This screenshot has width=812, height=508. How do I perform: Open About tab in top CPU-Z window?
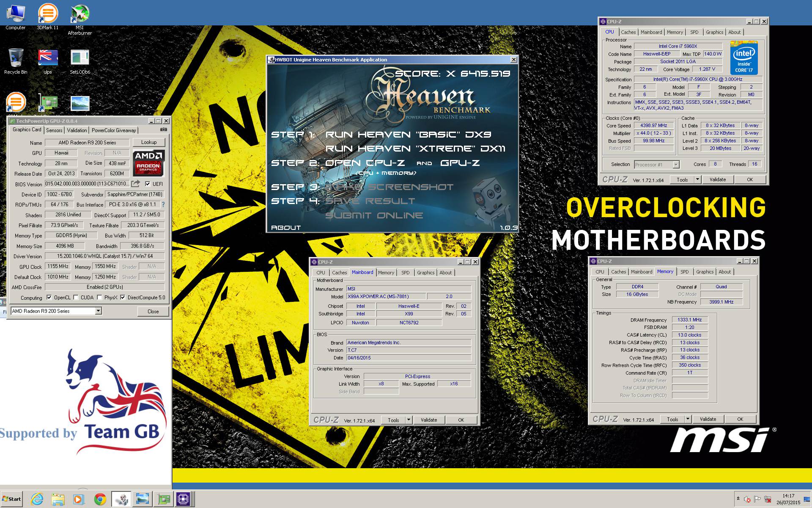point(734,32)
